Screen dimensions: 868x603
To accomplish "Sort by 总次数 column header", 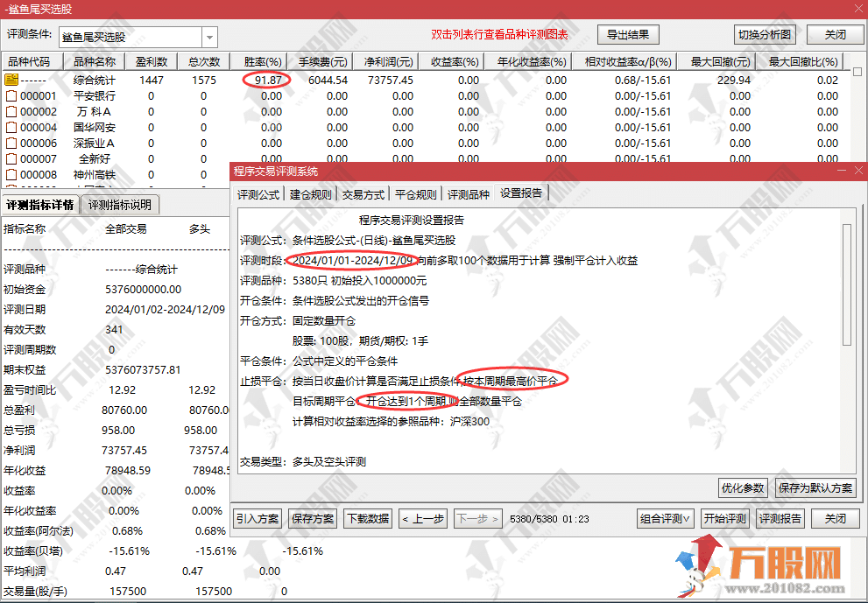I will tap(204, 61).
